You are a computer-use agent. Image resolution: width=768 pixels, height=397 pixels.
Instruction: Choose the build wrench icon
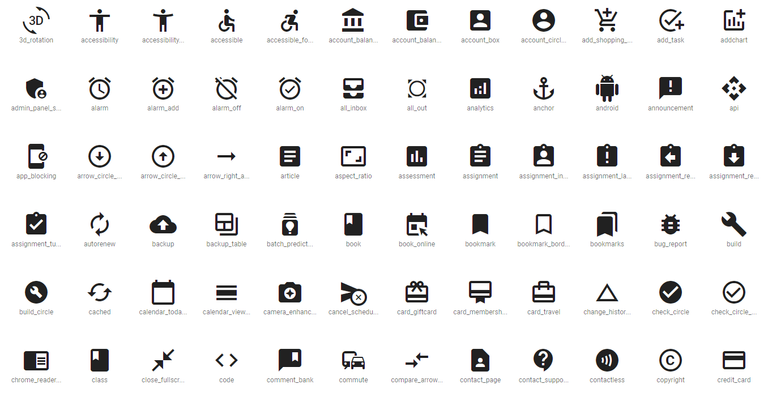[x=734, y=224]
